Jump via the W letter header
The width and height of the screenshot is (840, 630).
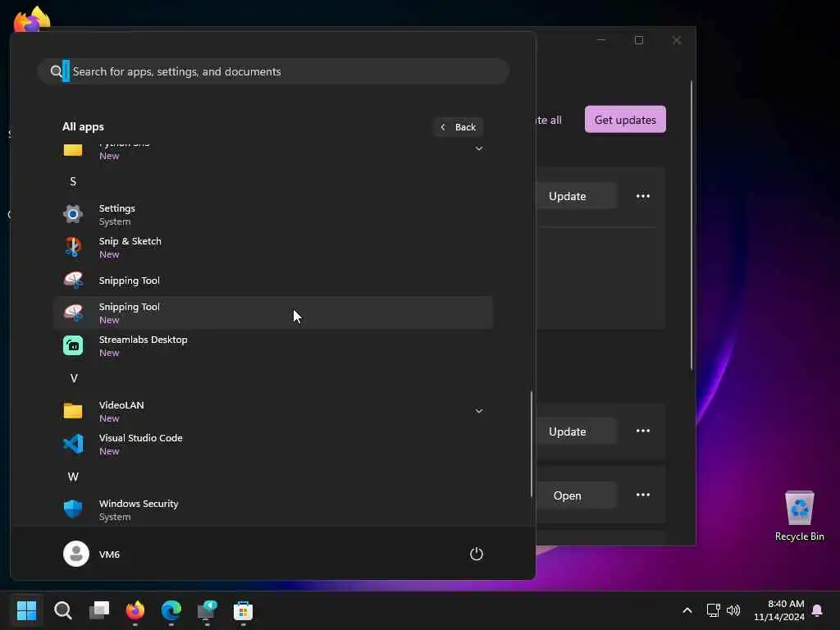73,477
